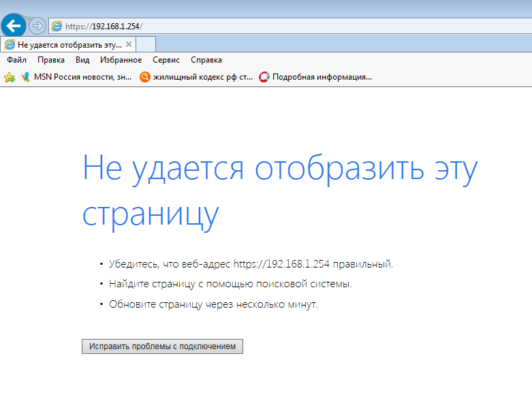Click the add-to-favorites star icon

click(9, 78)
